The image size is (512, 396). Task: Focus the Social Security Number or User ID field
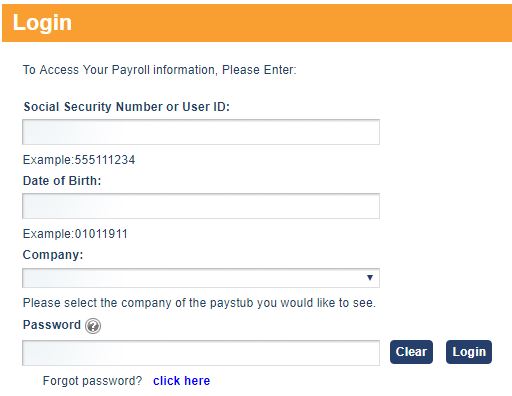pyautogui.click(x=201, y=132)
